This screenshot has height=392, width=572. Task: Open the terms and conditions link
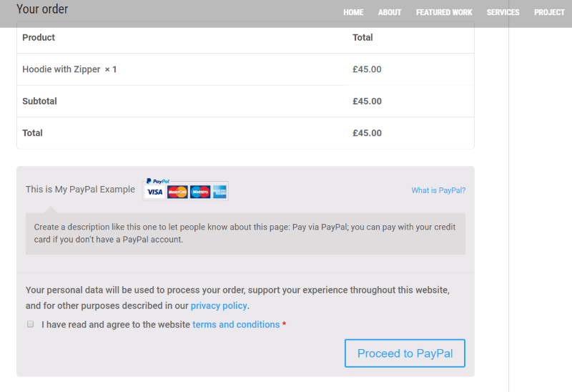pos(236,325)
